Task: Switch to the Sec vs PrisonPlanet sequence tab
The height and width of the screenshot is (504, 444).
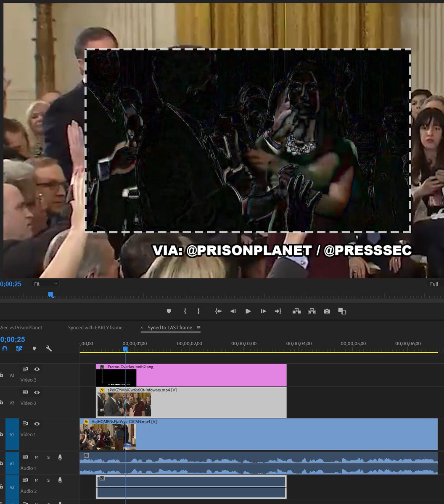Action: click(x=21, y=328)
